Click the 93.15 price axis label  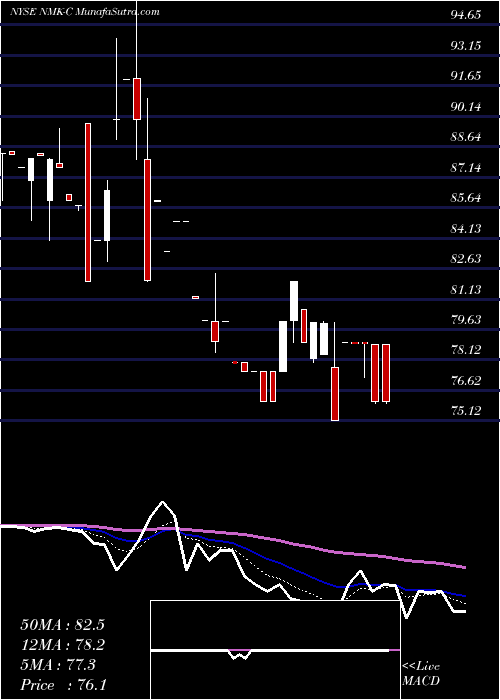click(x=466, y=46)
